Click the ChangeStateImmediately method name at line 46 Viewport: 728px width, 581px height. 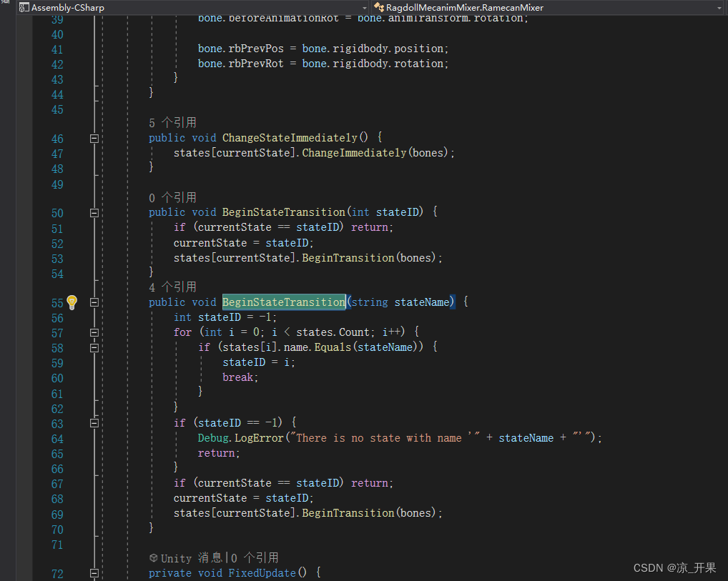coord(290,138)
